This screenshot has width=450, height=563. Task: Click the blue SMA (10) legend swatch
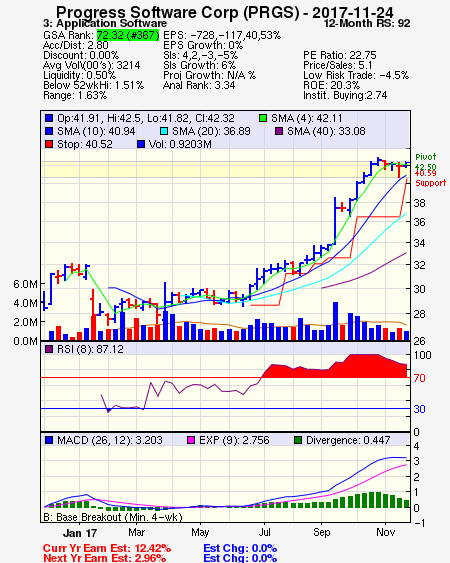[49, 131]
